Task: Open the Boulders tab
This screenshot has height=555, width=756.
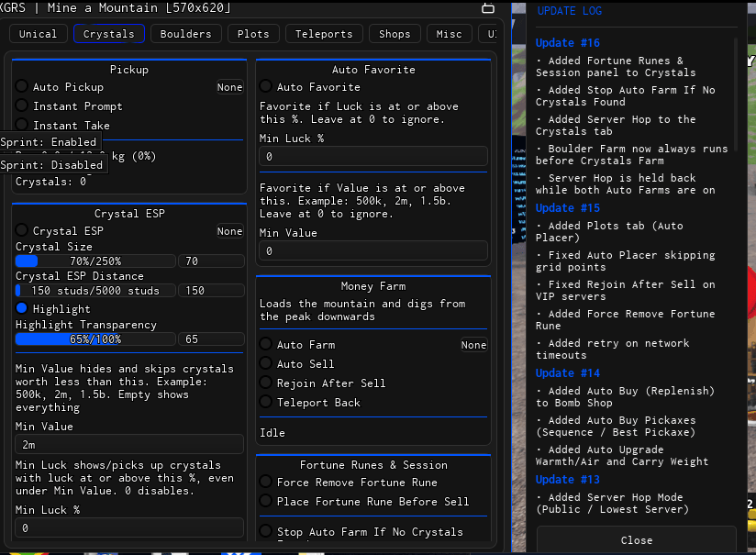Action: (x=186, y=34)
